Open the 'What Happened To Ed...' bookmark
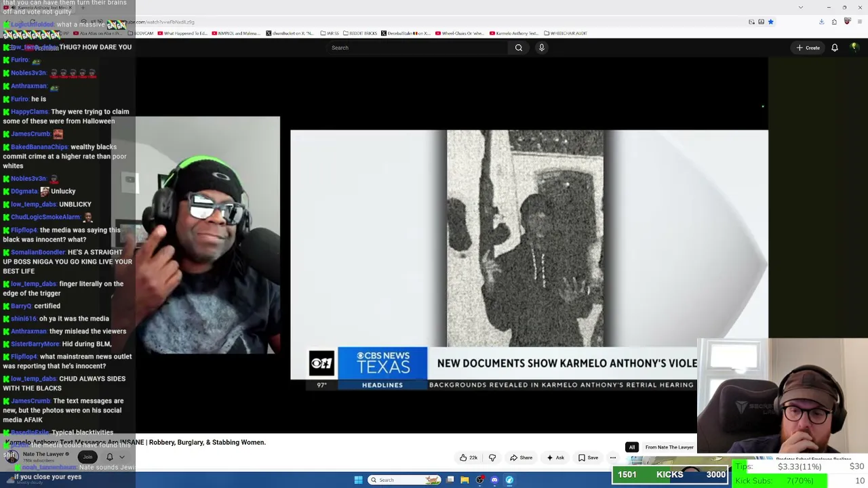 (x=182, y=33)
